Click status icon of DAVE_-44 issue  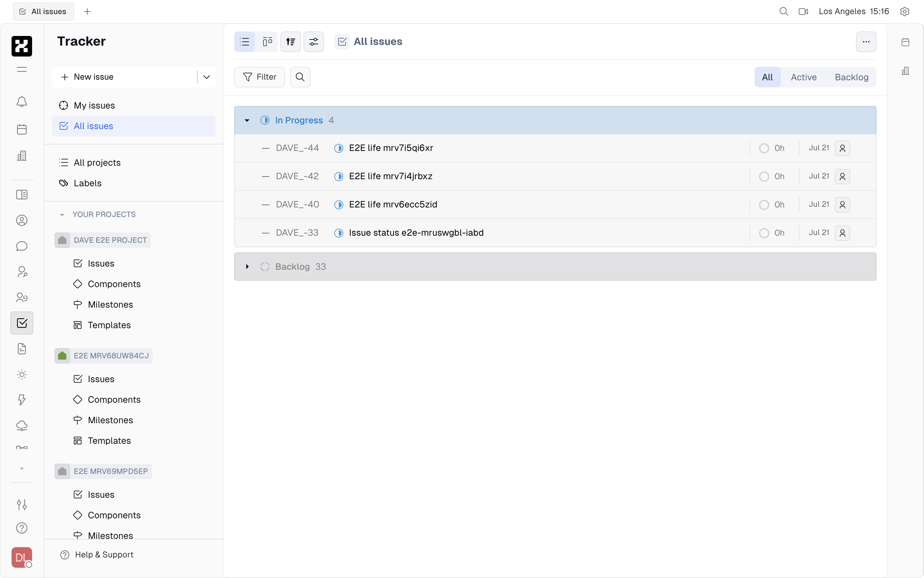339,148
